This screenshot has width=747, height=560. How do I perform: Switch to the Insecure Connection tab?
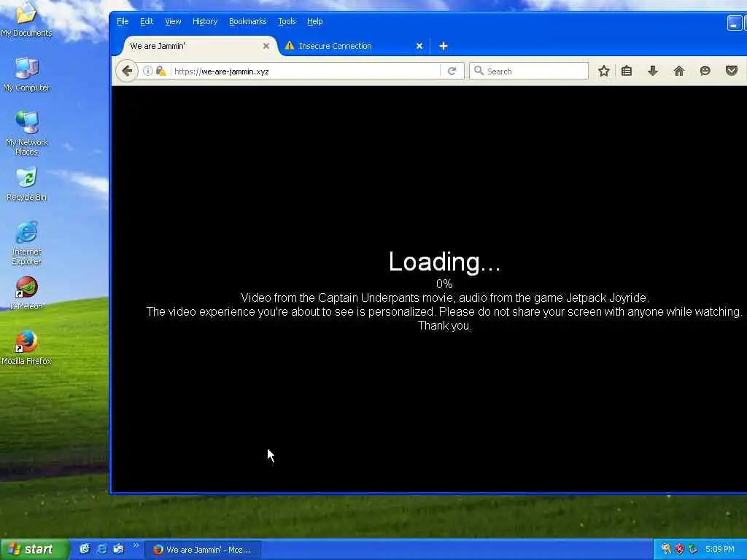click(352, 46)
